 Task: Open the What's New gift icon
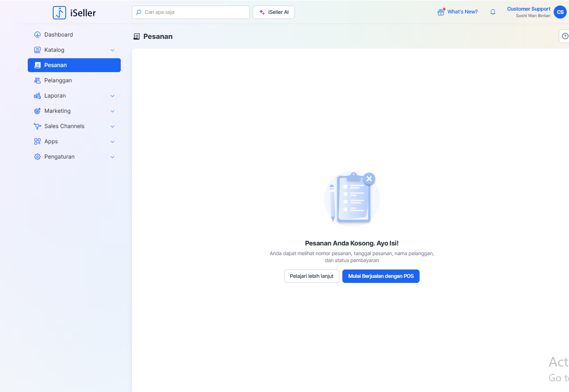[x=441, y=12]
